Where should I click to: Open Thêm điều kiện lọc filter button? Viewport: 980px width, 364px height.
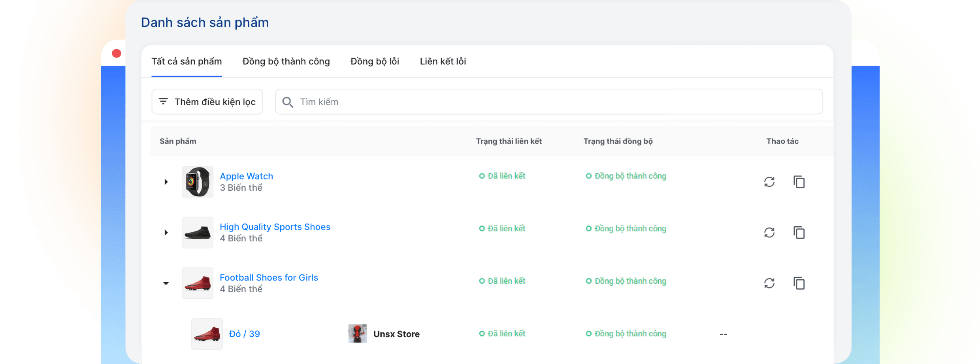point(207,102)
